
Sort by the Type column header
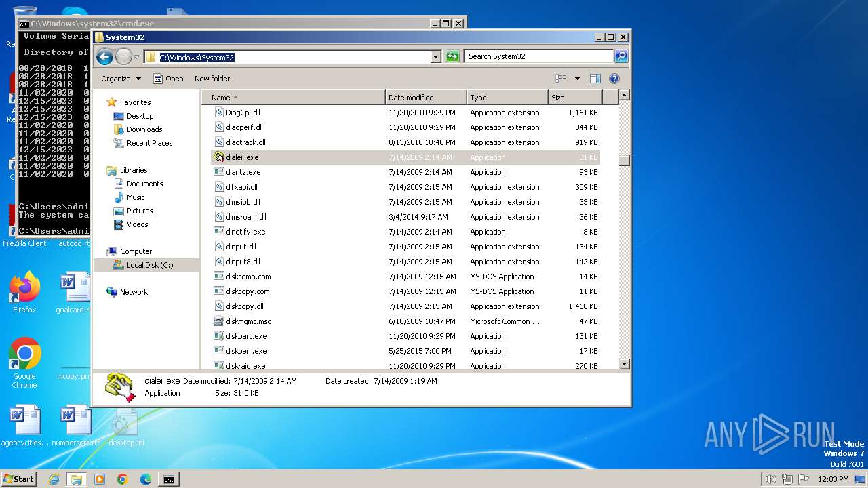(507, 98)
